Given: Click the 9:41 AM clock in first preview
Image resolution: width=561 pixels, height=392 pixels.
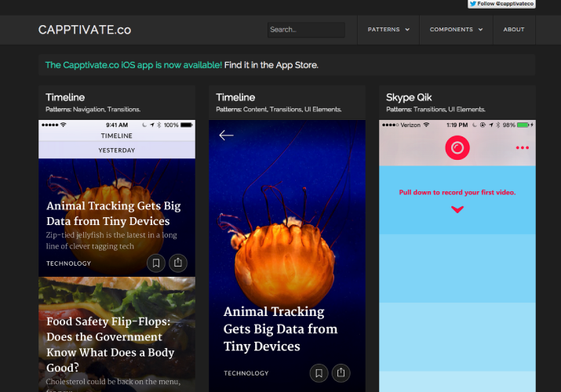Looking at the screenshot, I should (117, 125).
